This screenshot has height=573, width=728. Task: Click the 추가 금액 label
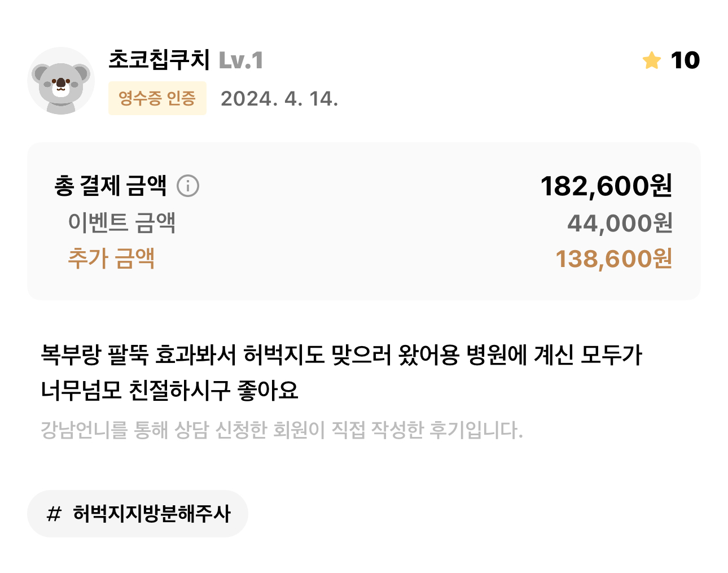click(111, 259)
